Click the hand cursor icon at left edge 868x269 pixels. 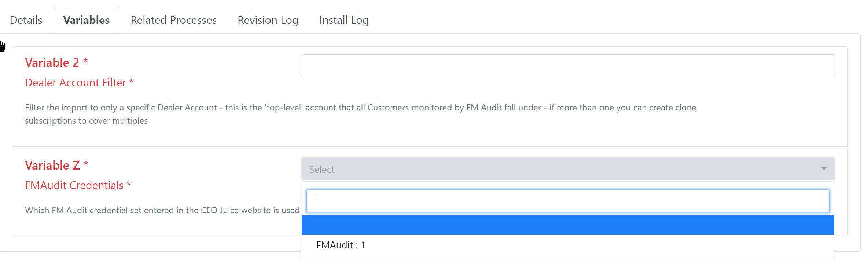tap(3, 47)
